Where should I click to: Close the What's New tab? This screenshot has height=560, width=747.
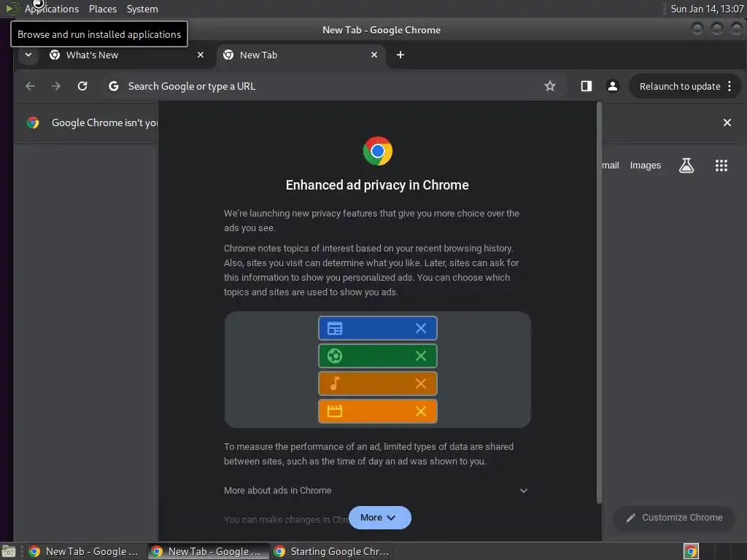(x=201, y=55)
